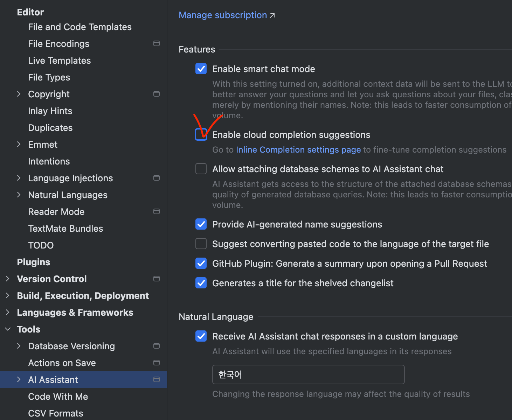Collapse the Tools section
The width and height of the screenshot is (512, 420).
[x=8, y=329]
